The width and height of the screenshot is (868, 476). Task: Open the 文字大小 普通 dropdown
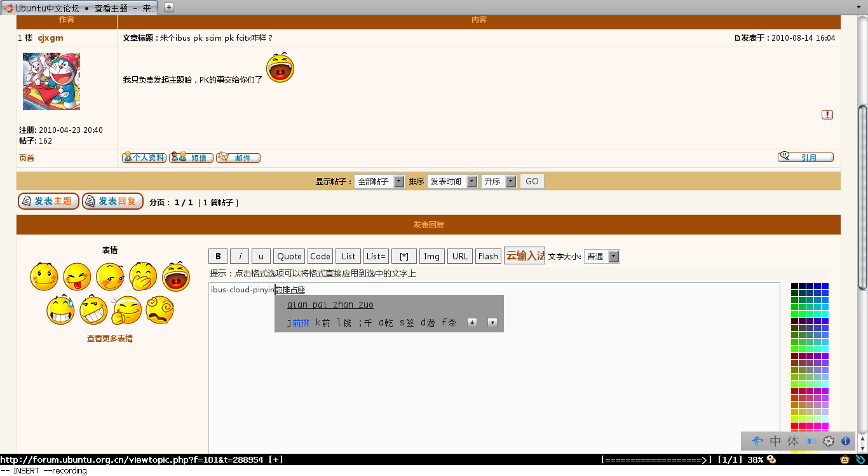tap(602, 257)
